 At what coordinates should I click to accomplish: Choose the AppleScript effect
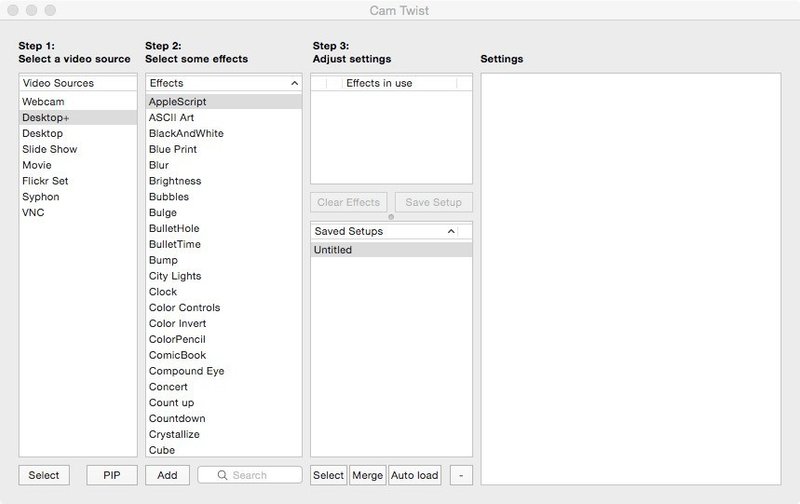click(223, 102)
